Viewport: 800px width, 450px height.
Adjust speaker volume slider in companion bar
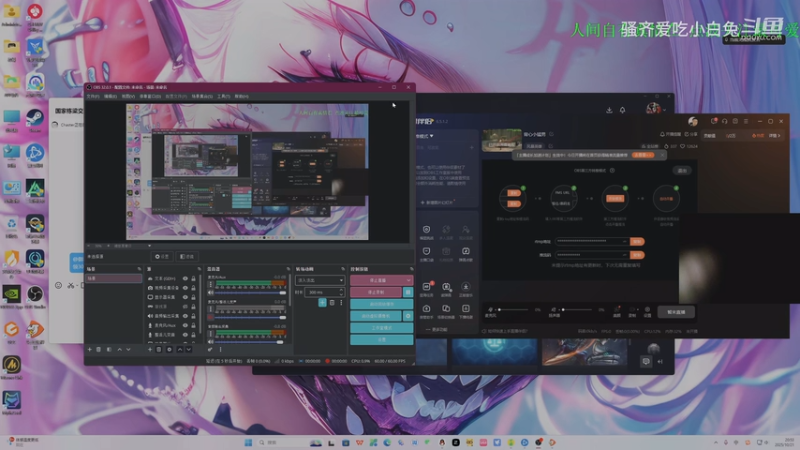tap(577, 310)
